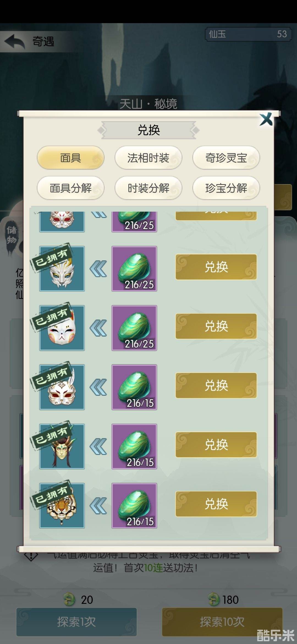The height and width of the screenshot is (644, 297).
Task: Close the 兑换 scroll with the X
Action: pos(266,119)
